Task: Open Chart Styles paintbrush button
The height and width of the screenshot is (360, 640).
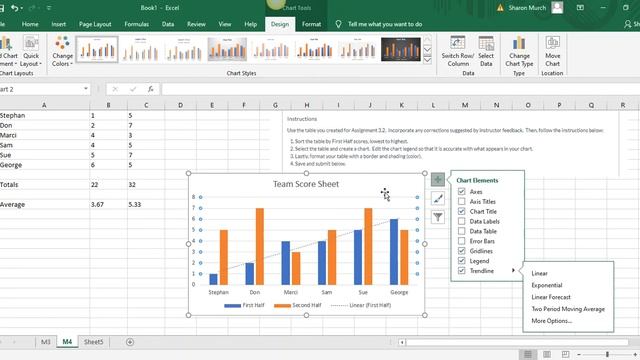Action: [x=438, y=198]
